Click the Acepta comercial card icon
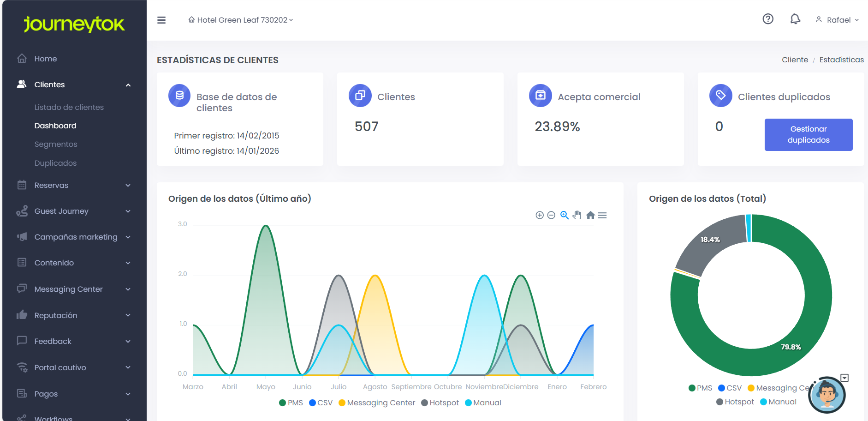This screenshot has height=421, width=868. click(541, 96)
